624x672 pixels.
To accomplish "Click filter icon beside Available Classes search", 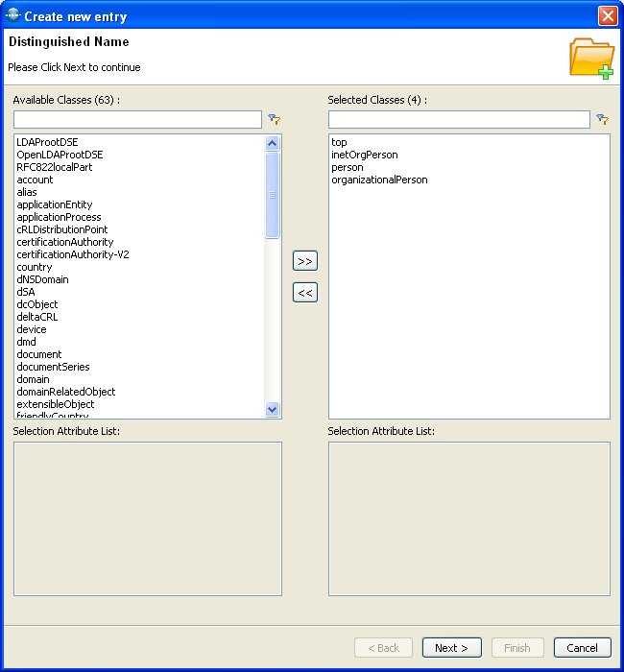I will click(274, 120).
